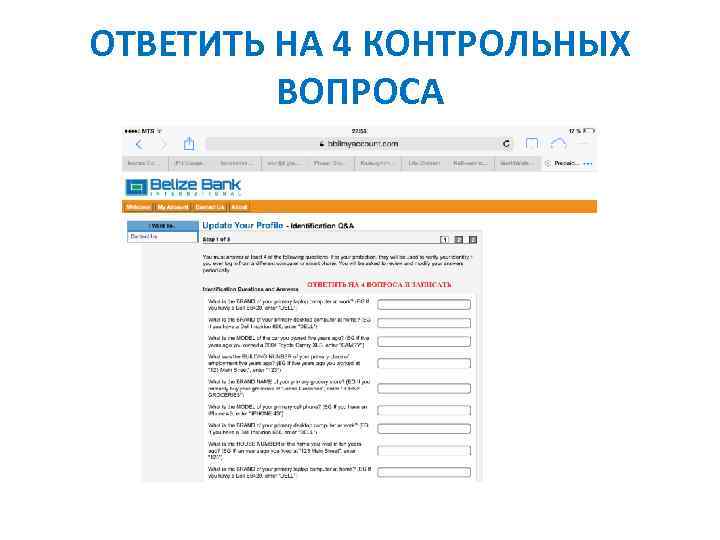The image size is (720, 540).
Task: Click the Update Your Profile heading
Action: (x=242, y=225)
